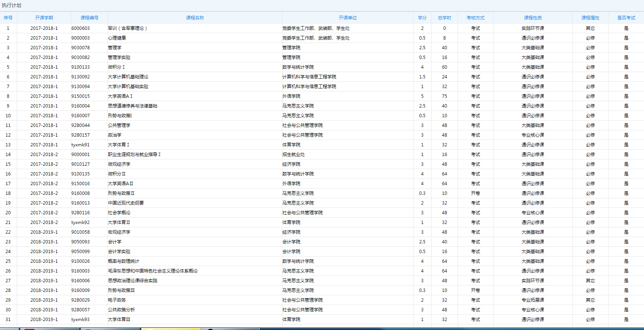Image resolution: width=644 pixels, height=330 pixels.
Task: Select 管理学院 in the 9030082 row
Action: coord(291,57)
